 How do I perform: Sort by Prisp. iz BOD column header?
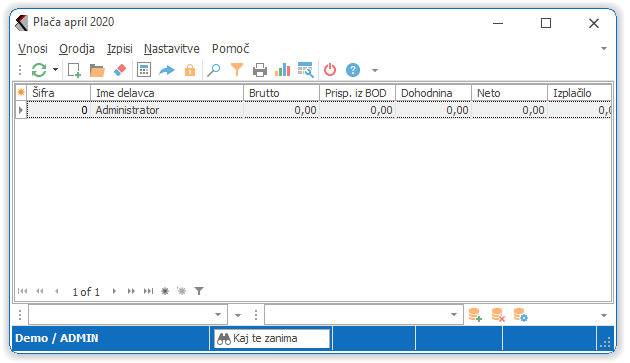pos(358,93)
